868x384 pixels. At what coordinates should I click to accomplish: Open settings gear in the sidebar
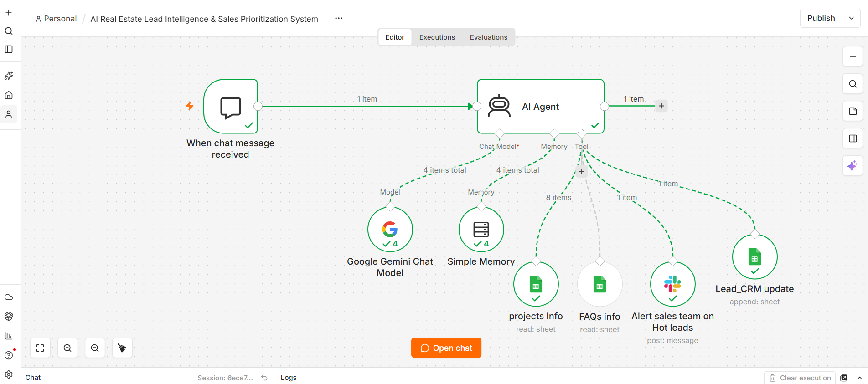click(9, 374)
